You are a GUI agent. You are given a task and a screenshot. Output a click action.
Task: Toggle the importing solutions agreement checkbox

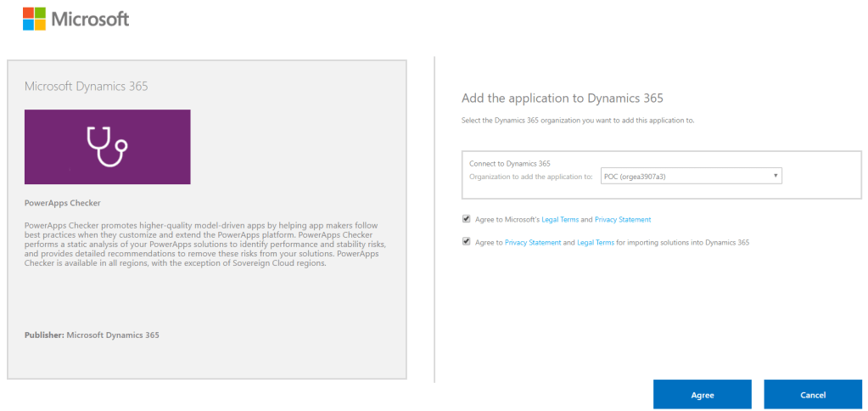coord(466,241)
